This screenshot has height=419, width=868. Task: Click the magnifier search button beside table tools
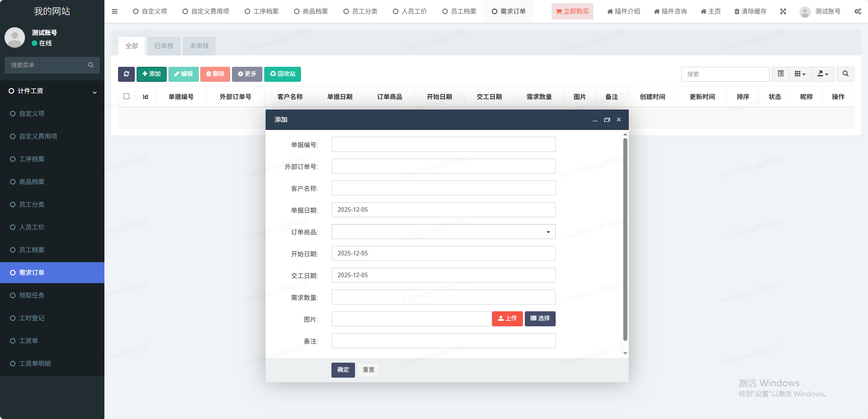point(845,74)
